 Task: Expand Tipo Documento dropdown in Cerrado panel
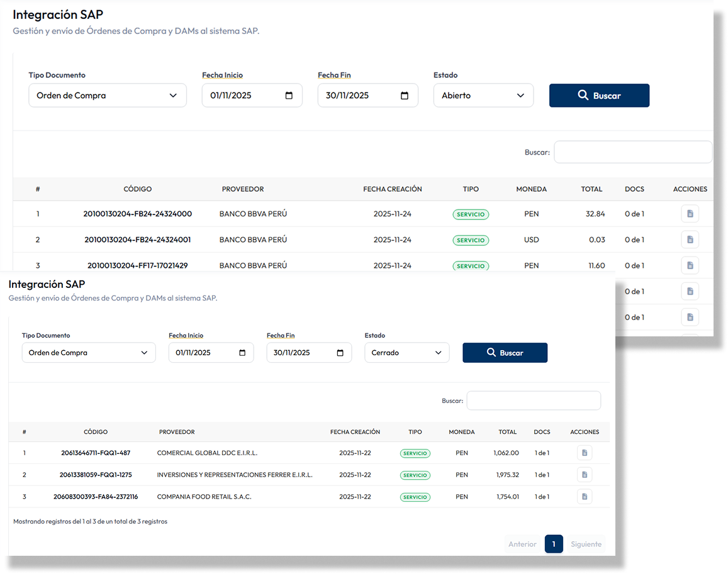pyautogui.click(x=89, y=353)
